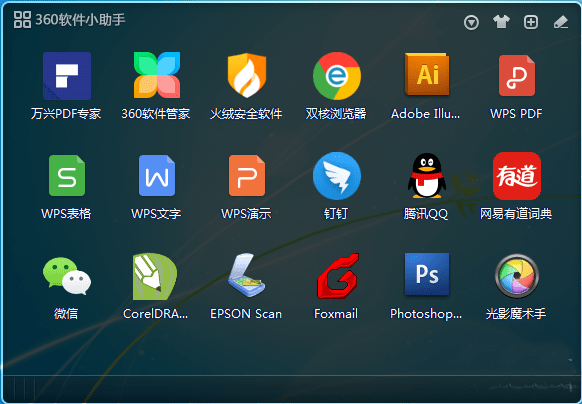The height and width of the screenshot is (404, 582).
Task: Add software with plus icon
Action: point(531,22)
